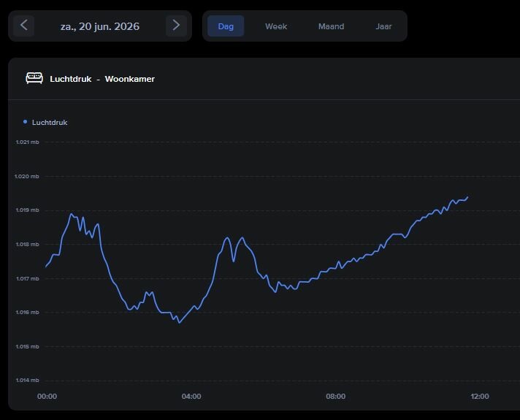The height and width of the screenshot is (420, 520).
Task: Click the lowest dip of the pressure curve
Action: [180, 322]
